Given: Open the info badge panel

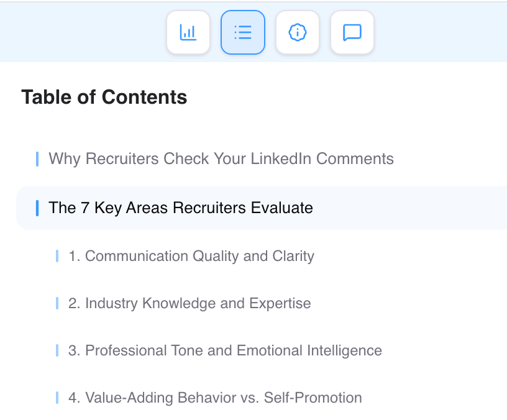Looking at the screenshot, I should tap(298, 32).
